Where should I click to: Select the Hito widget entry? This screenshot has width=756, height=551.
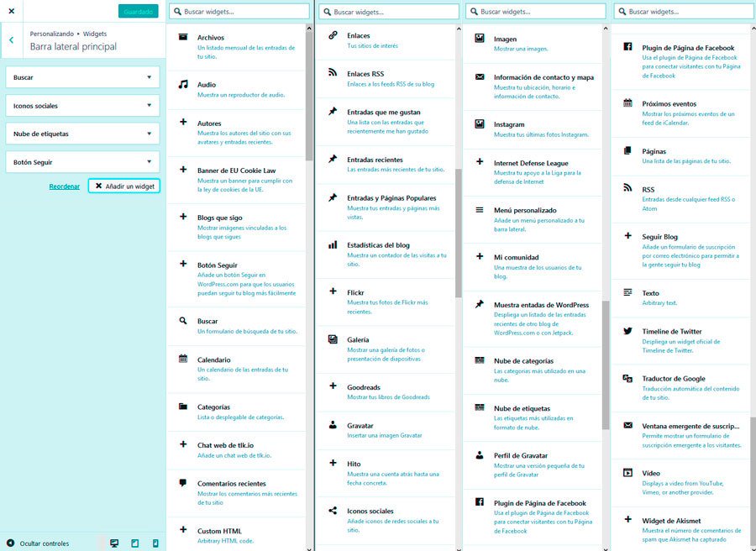(x=386, y=473)
